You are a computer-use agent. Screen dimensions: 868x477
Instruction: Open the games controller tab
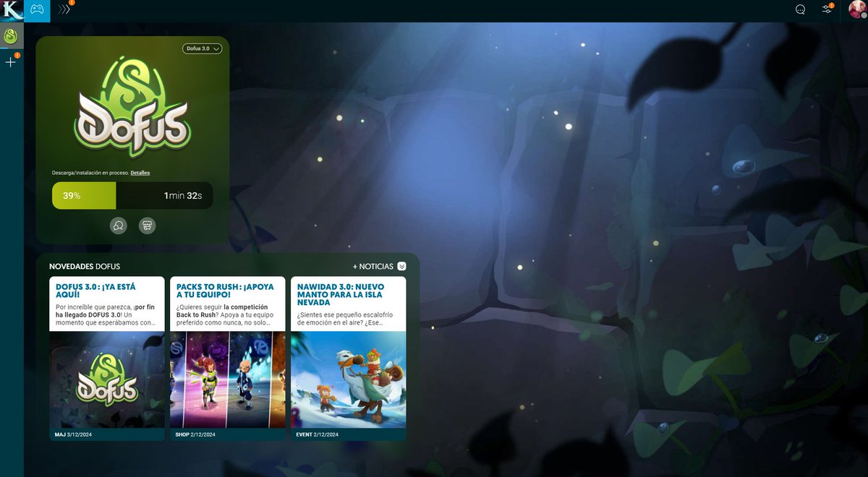[x=36, y=10]
